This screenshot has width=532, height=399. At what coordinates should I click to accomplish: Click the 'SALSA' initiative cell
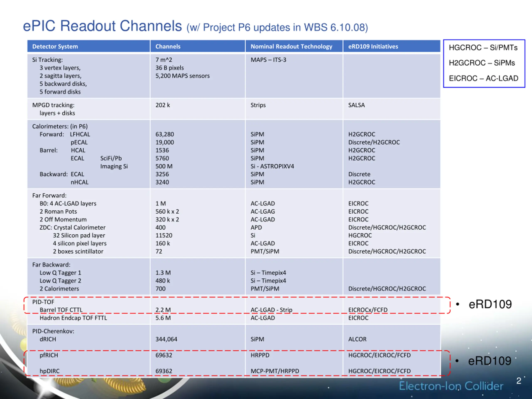pyautogui.click(x=356, y=105)
